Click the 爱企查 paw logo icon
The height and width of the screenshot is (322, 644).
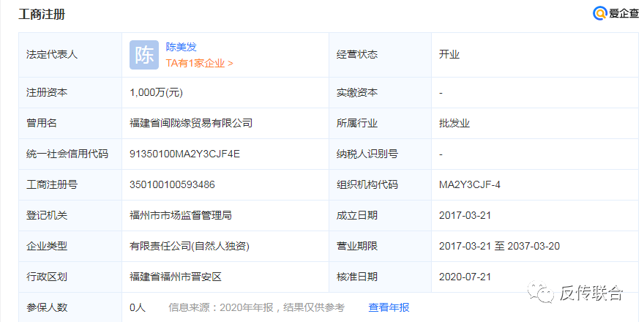[x=600, y=13]
